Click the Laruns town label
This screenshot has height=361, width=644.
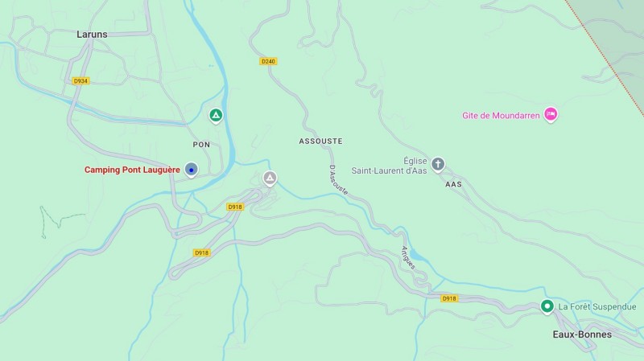(92, 35)
